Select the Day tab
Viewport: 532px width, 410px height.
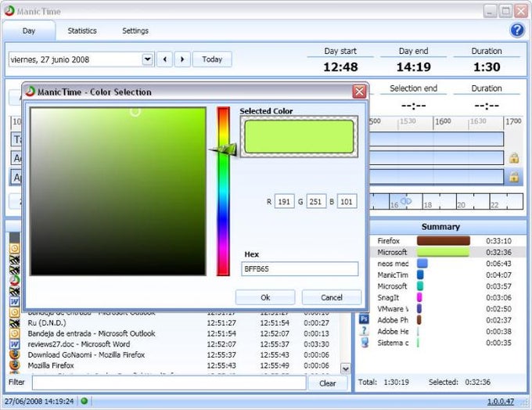coord(29,31)
